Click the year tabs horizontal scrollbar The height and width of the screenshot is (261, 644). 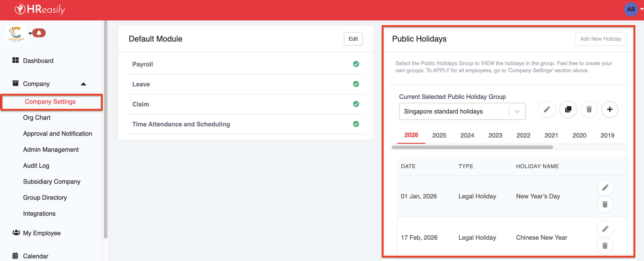pos(472,147)
